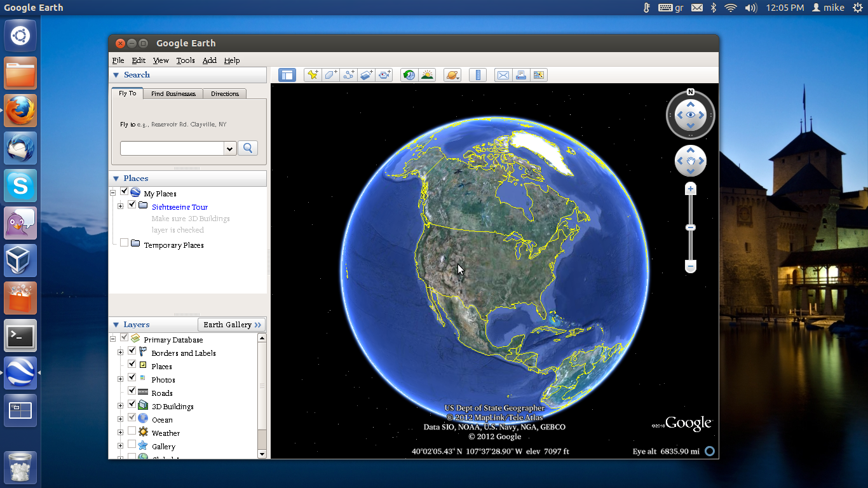Disable the Borders and Labels layer
868x488 pixels.
pyautogui.click(x=132, y=351)
